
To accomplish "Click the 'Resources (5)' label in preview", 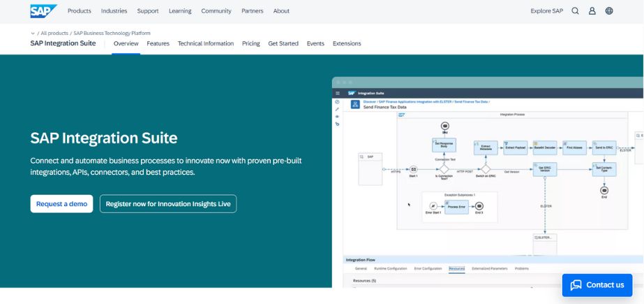I will 365,281.
